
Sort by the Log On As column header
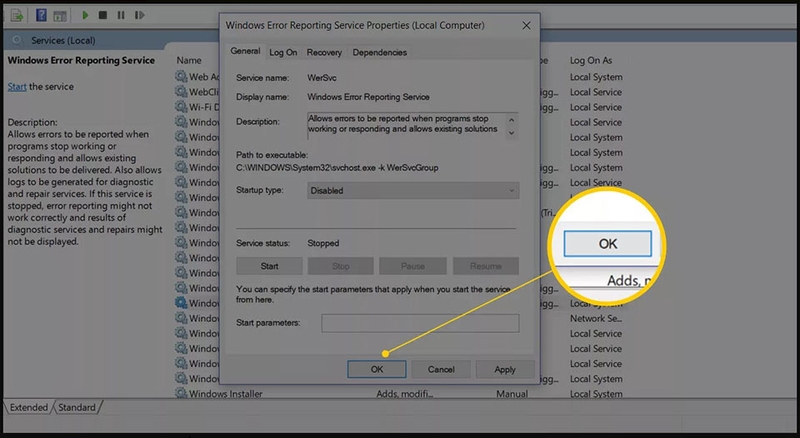(591, 60)
